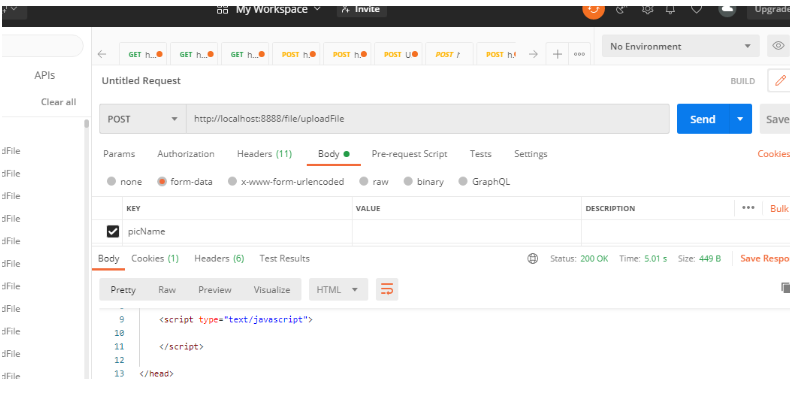Screen dimensions: 791x393
Task: Switch to the Authorization tab
Action: (x=186, y=154)
